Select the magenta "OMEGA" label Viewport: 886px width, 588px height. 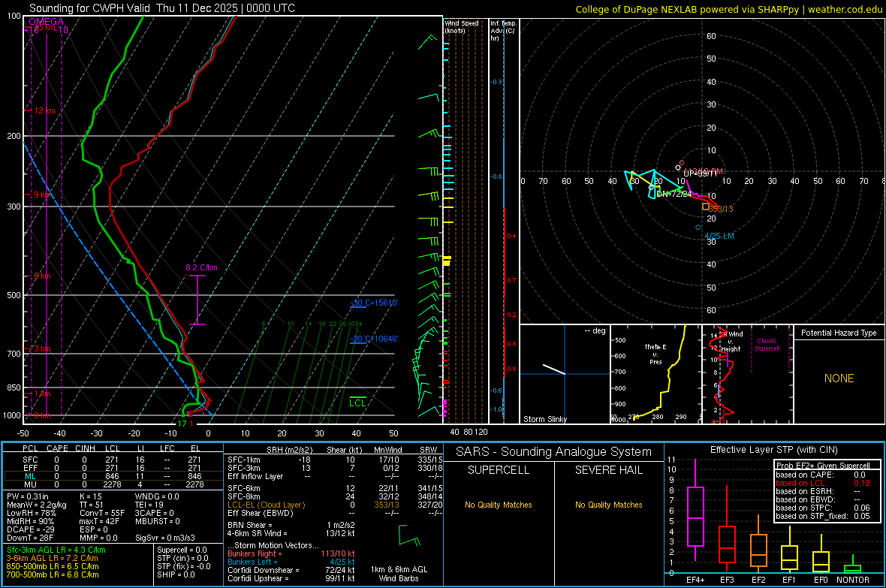pyautogui.click(x=47, y=22)
